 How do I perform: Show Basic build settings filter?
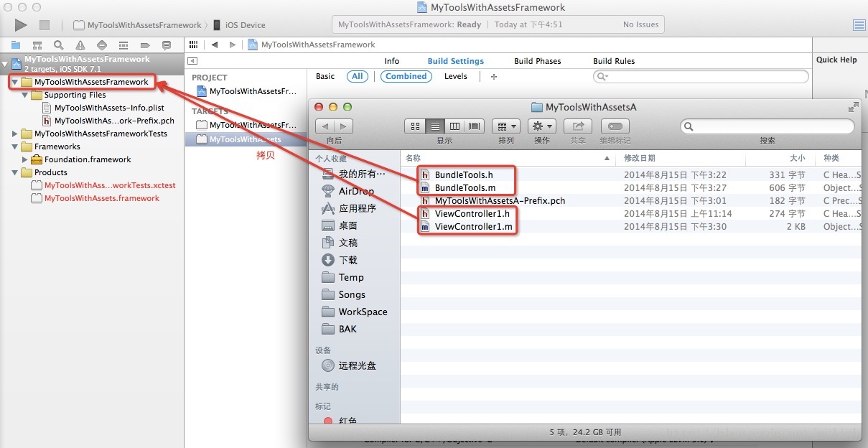tap(325, 76)
